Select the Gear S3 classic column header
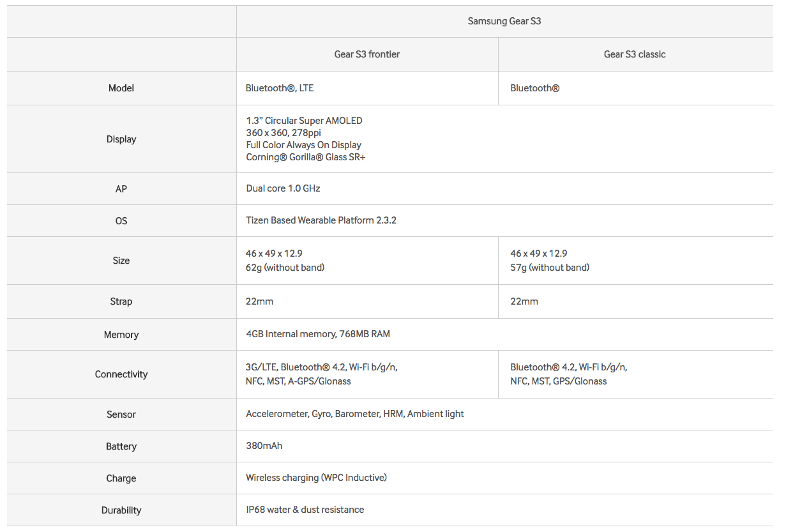The height and width of the screenshot is (532, 786). pyautogui.click(x=635, y=54)
